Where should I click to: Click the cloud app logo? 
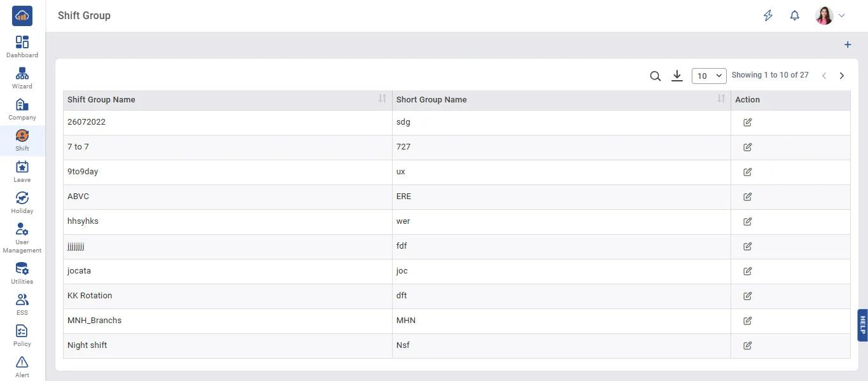coord(22,16)
